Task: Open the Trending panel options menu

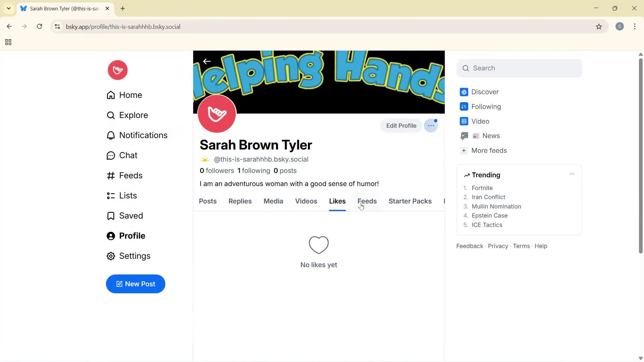Action: [572, 174]
